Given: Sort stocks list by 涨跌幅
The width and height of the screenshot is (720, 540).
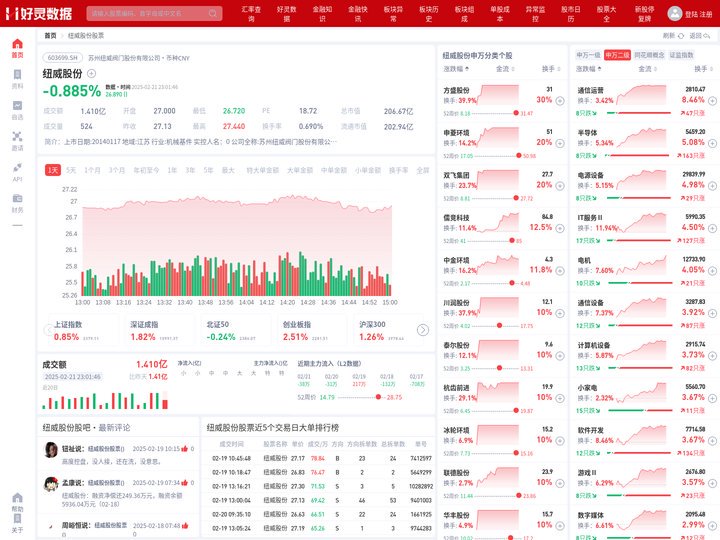Looking at the screenshot, I should 456,69.
